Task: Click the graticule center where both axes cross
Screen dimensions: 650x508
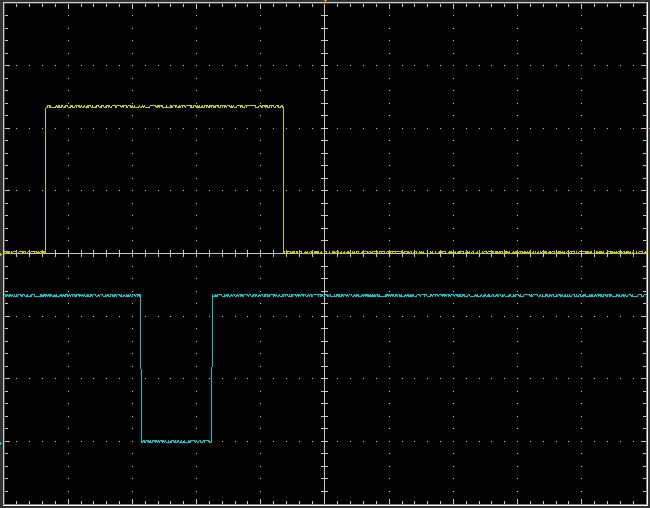Action: 325,253
